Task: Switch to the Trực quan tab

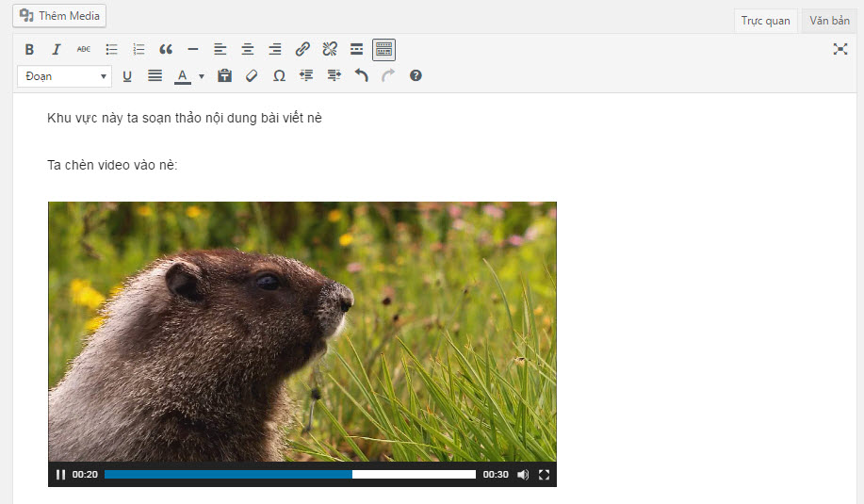Action: coord(765,21)
